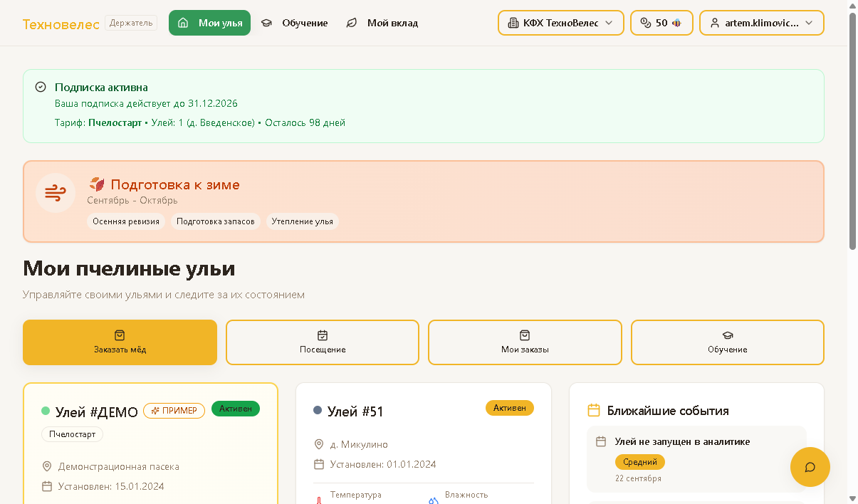Image resolution: width=858 pixels, height=504 pixels.
Task: Click the green status dot of Улей #ДЕМО
Action: (x=46, y=411)
